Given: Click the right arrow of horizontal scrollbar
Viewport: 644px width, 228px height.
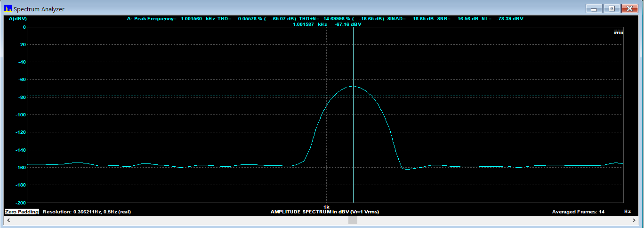Looking at the screenshot, I should pyautogui.click(x=636, y=220).
